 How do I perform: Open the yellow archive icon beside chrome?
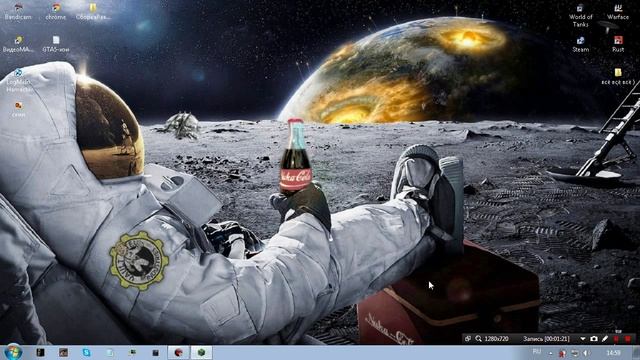(x=93, y=11)
